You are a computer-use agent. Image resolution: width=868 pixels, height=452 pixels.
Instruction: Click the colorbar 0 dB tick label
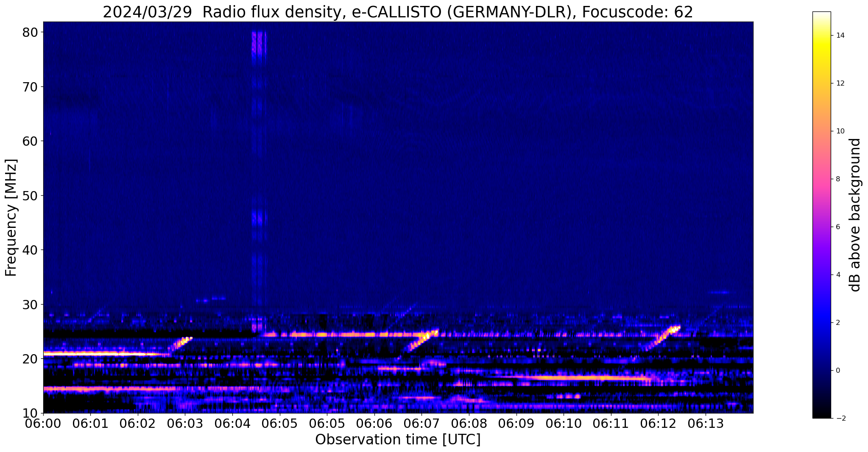[x=838, y=371]
